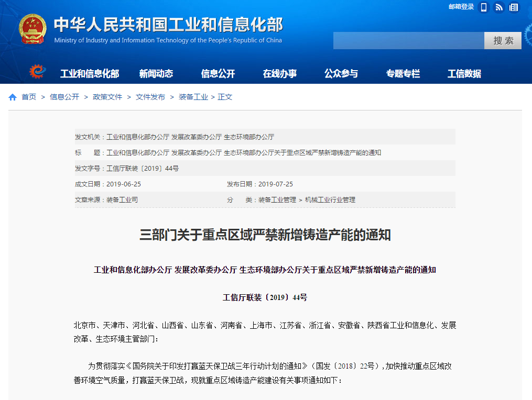Open the mobile version phone icon
532x400 pixels.
484,7
